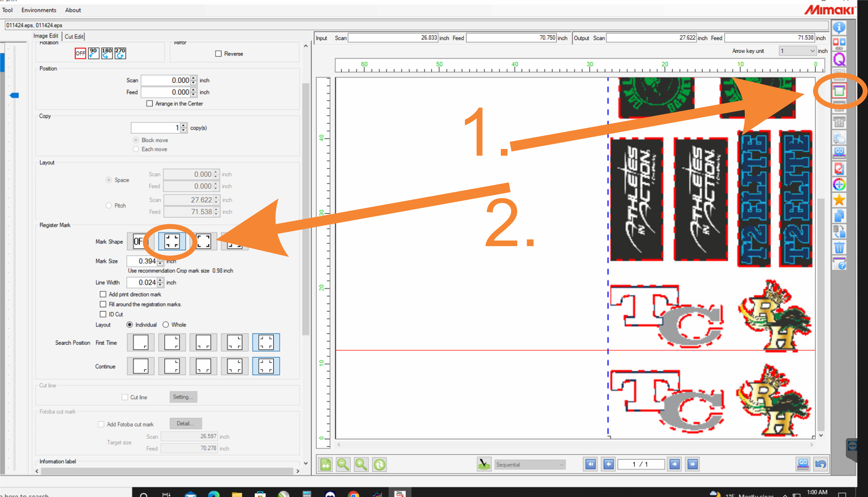Click the Position Scan input field

pos(166,80)
